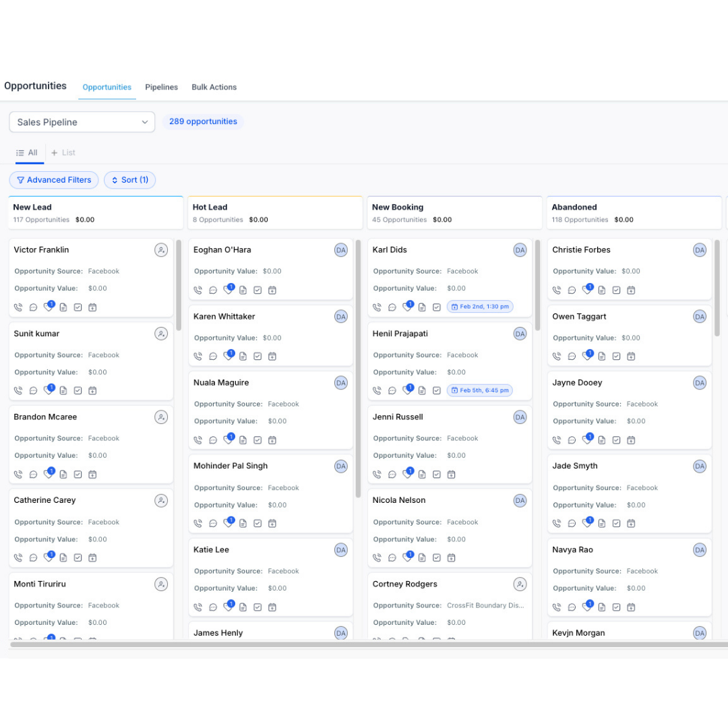Click calendar icon on Eoghan O'Hara card
728x728 pixels.
tap(272, 290)
